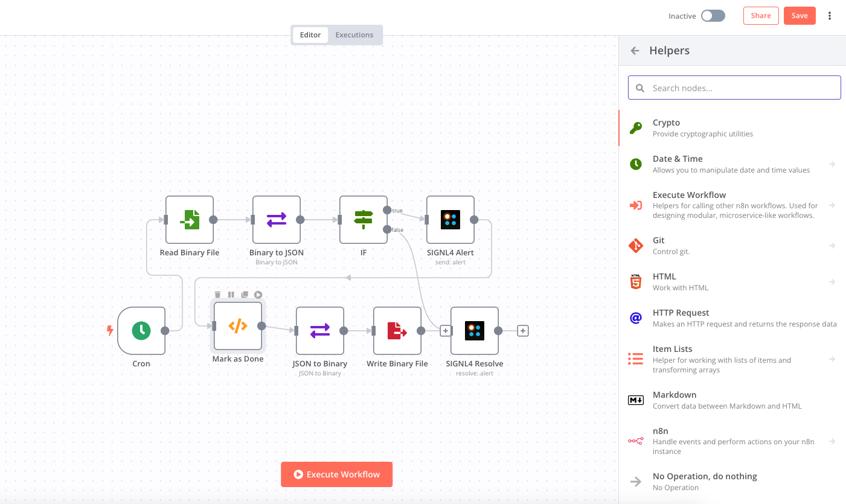This screenshot has height=504, width=846.
Task: Select the Read Binary File node
Action: tap(190, 220)
